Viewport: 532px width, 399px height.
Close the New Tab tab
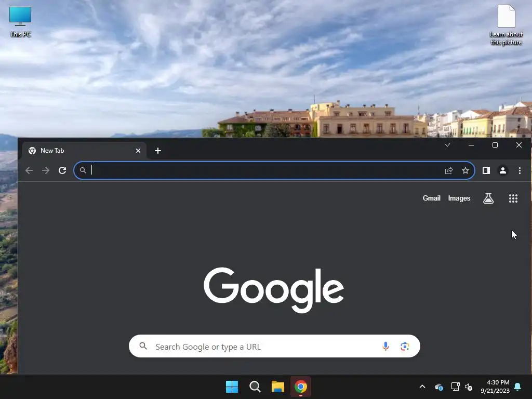138,151
